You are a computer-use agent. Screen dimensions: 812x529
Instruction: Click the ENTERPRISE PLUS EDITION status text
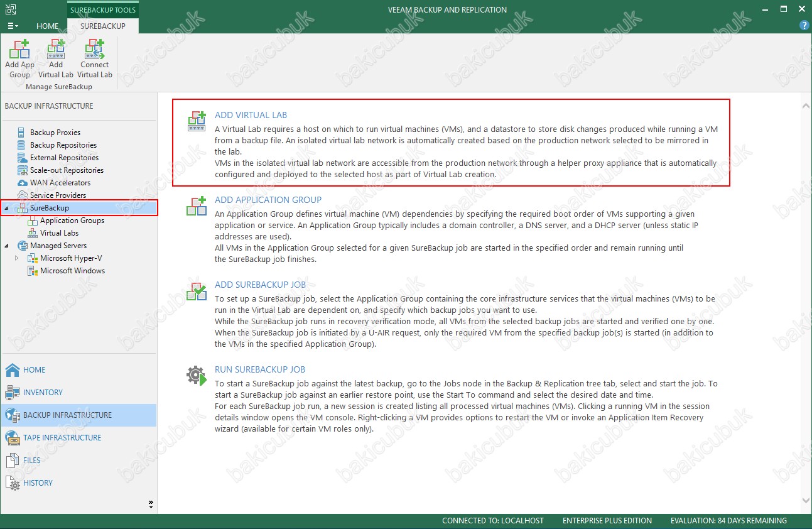607,521
